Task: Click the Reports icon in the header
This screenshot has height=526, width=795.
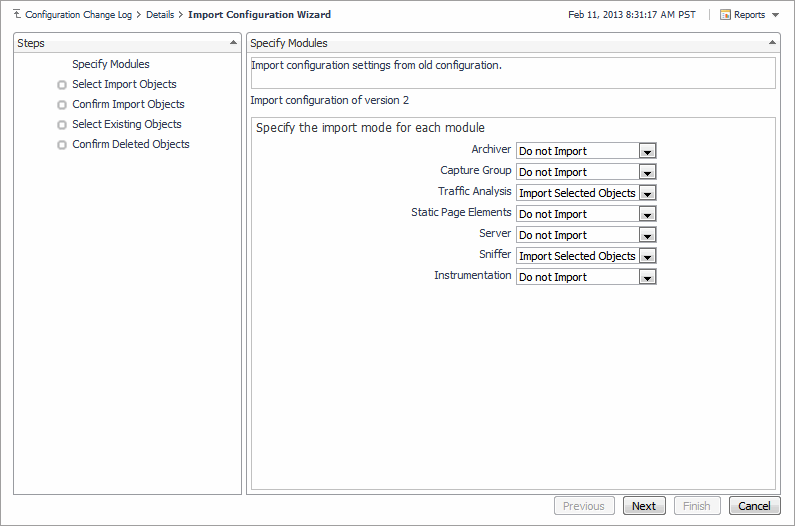Action: click(726, 15)
